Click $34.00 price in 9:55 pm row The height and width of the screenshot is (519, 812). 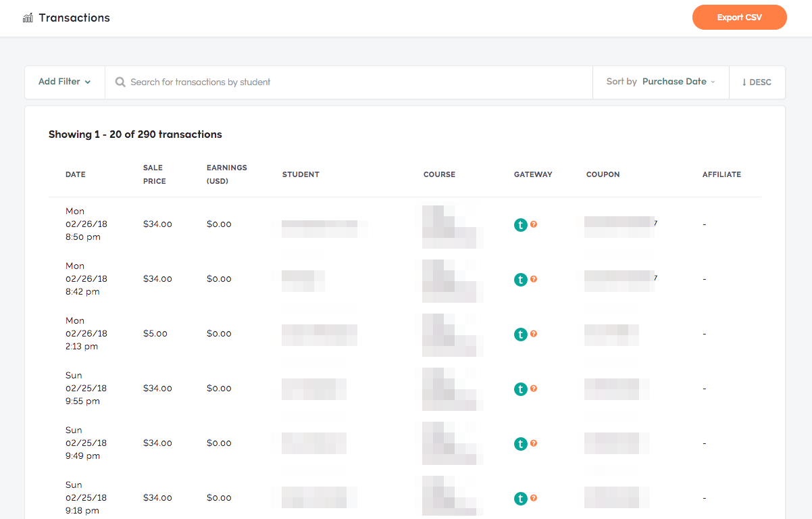coord(157,389)
